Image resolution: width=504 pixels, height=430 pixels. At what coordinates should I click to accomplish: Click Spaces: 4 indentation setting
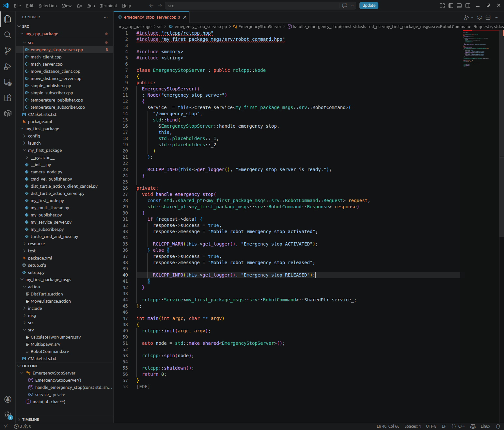coord(413,426)
